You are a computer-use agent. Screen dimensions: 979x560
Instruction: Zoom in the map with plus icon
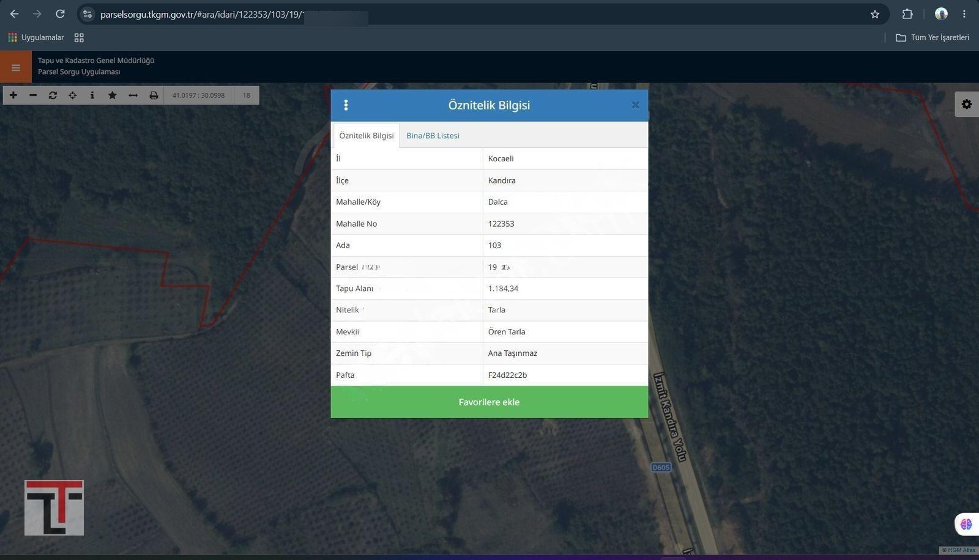click(x=13, y=95)
